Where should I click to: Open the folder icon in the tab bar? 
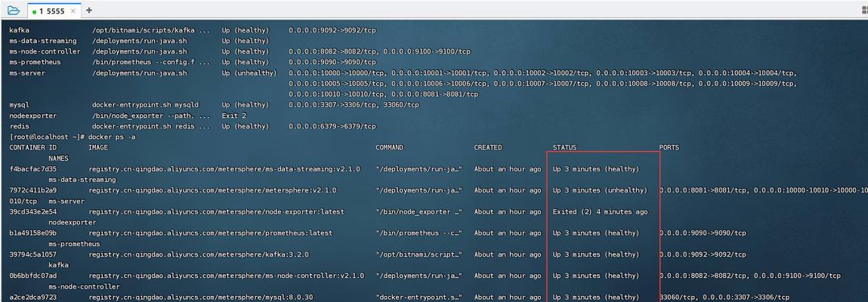tap(14, 11)
